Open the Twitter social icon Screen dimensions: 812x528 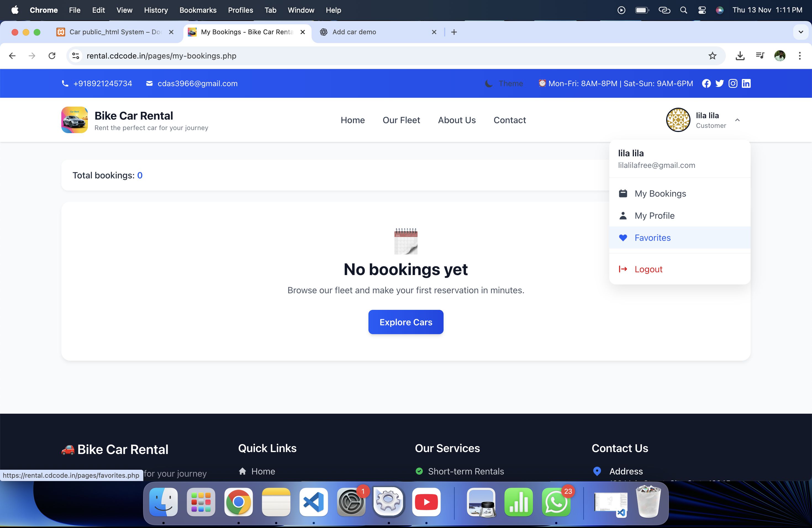[x=719, y=84]
